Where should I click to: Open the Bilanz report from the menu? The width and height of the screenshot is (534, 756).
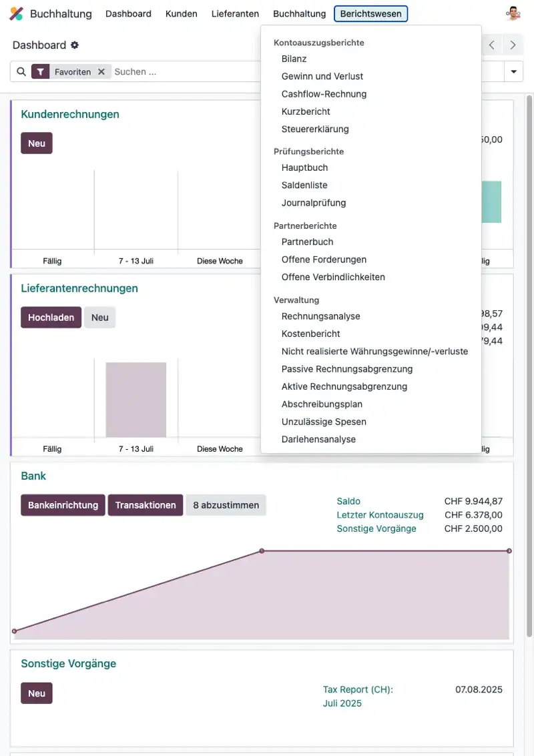tap(294, 59)
